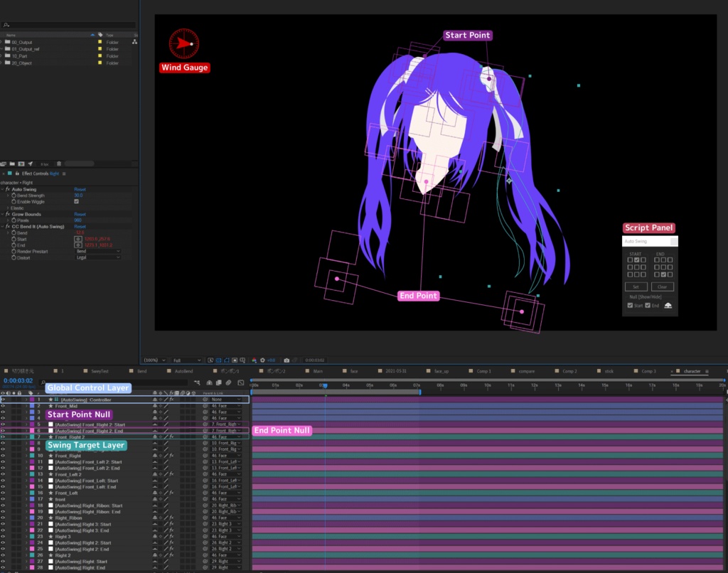Click the current-time indicator playhead on timeline ruler
The image size is (728, 573).
coord(325,385)
